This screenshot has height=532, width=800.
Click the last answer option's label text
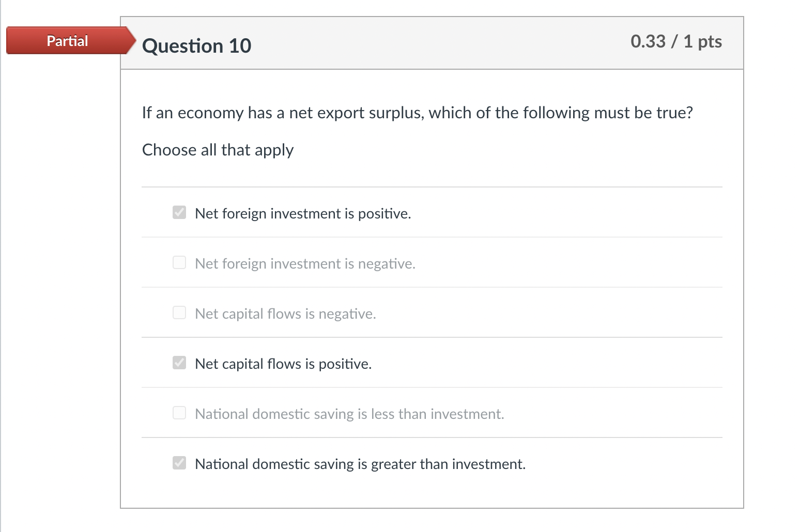point(360,464)
